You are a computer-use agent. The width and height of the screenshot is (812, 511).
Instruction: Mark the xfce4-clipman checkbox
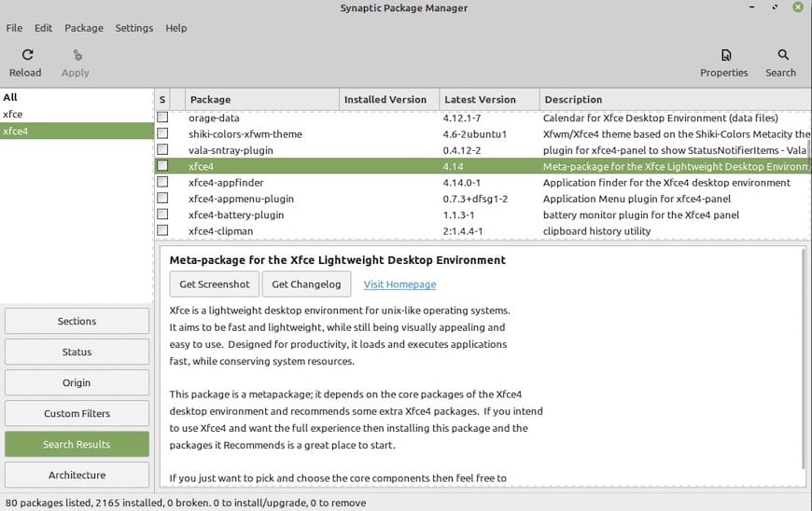pos(162,230)
